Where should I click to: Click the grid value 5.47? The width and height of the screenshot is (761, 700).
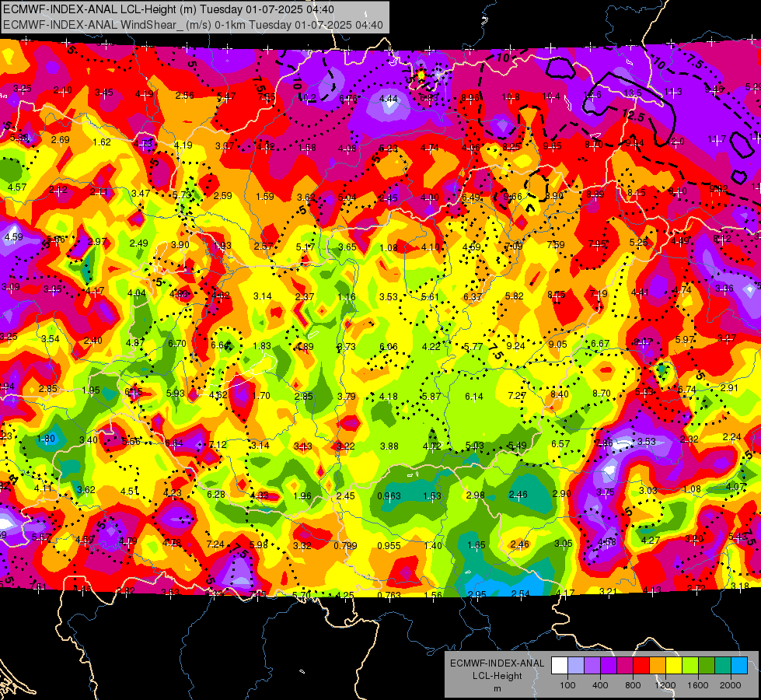[x=225, y=96]
